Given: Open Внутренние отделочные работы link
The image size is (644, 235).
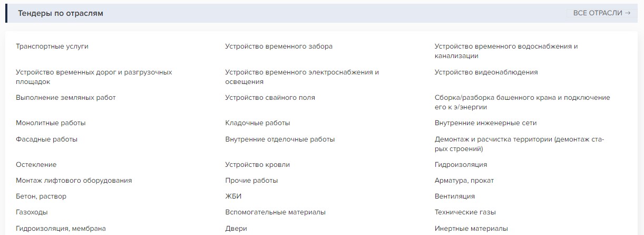Looking at the screenshot, I should tap(280, 139).
